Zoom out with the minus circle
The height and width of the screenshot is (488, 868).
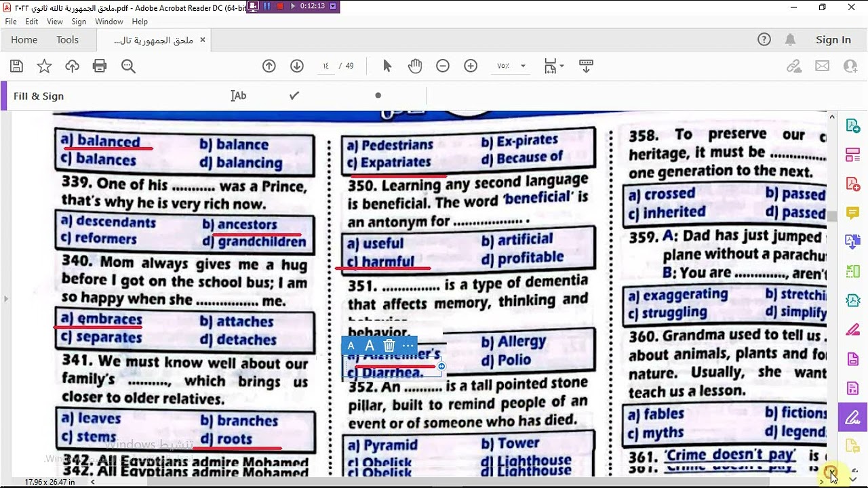443,66
